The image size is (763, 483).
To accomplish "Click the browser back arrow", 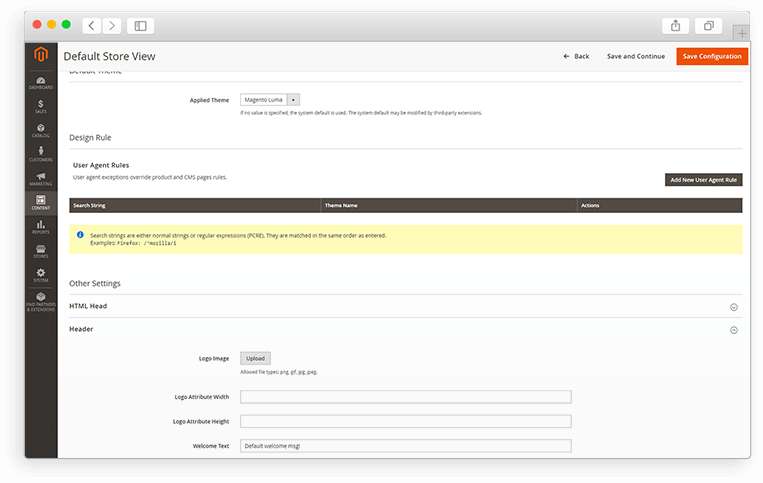I will 91,26.
